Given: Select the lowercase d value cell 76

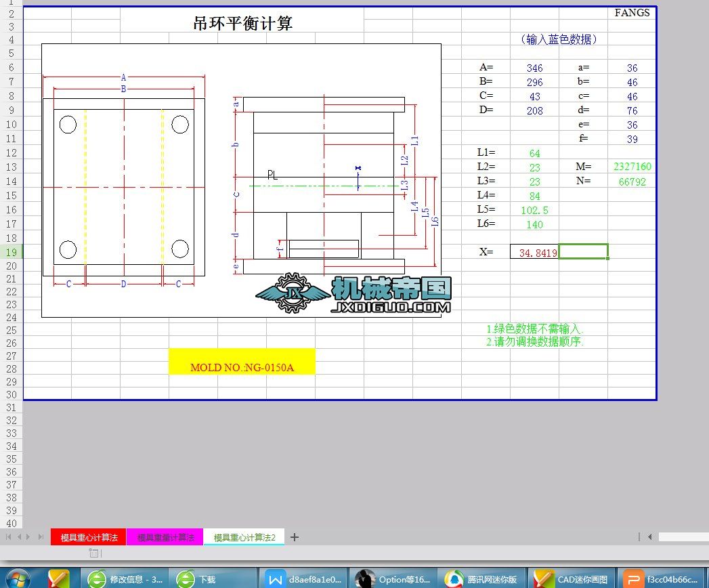Looking at the screenshot, I should point(632,110).
